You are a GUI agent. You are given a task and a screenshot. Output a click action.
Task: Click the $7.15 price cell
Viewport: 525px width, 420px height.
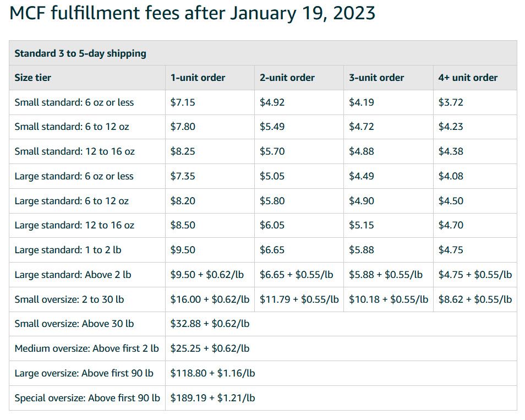(183, 102)
